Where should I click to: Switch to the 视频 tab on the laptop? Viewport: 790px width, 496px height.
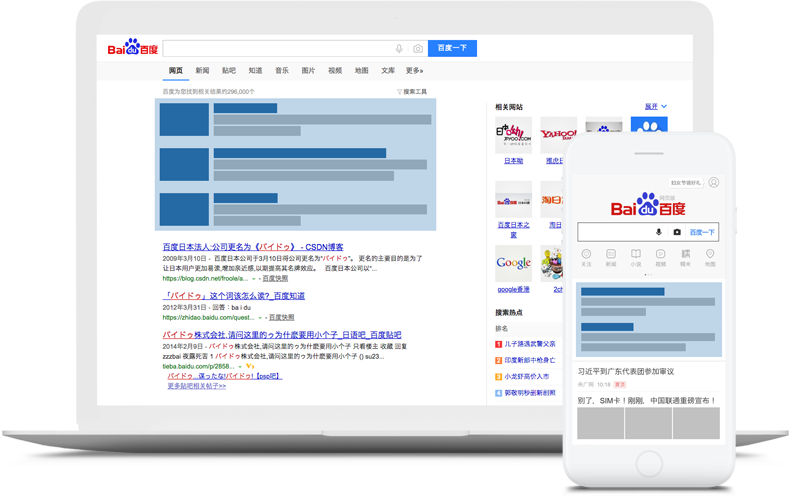coord(335,71)
